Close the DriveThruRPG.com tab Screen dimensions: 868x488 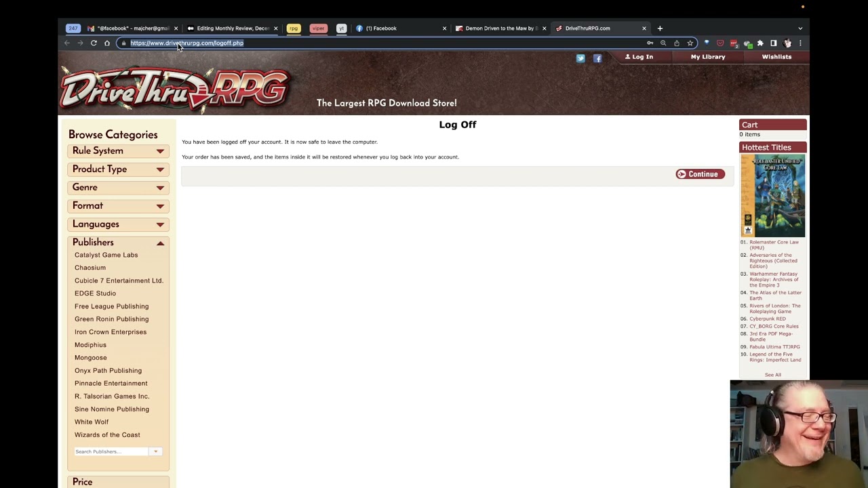[644, 28]
